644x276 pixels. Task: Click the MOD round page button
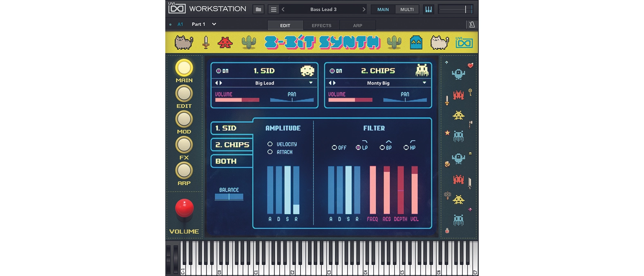click(x=184, y=119)
